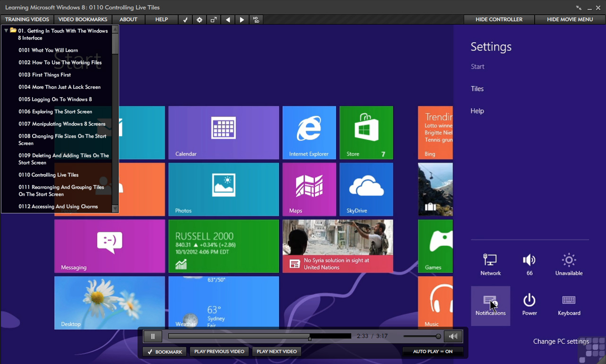
Task: Open the Maps tile
Action: coord(309,189)
